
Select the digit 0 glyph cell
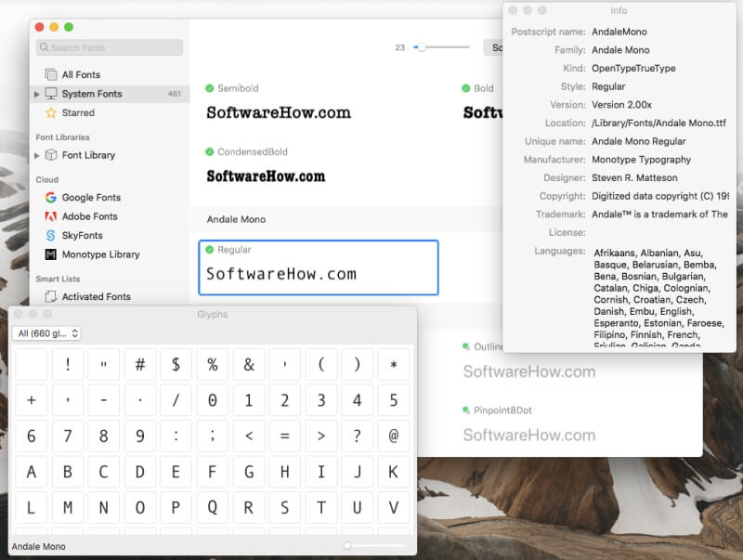point(213,400)
